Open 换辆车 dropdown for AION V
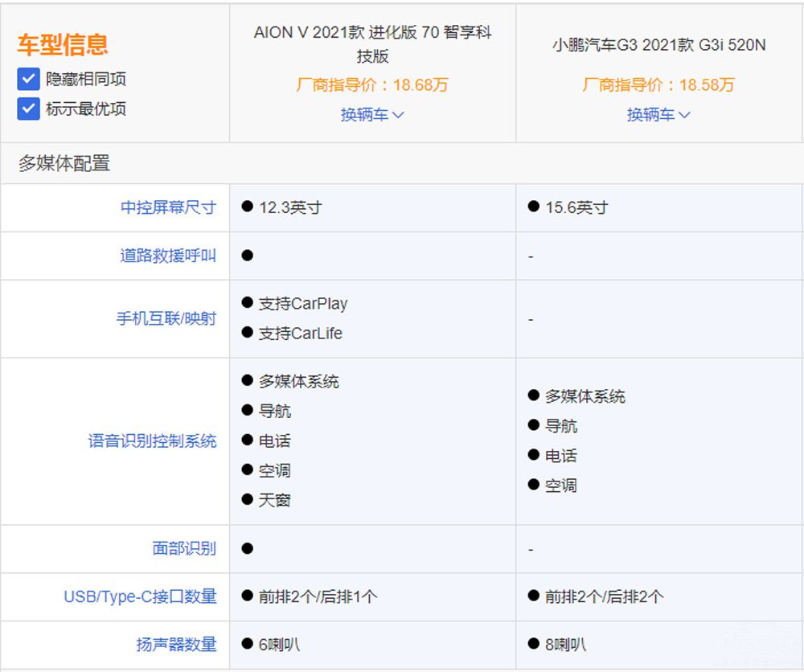The width and height of the screenshot is (804, 672). (372, 115)
